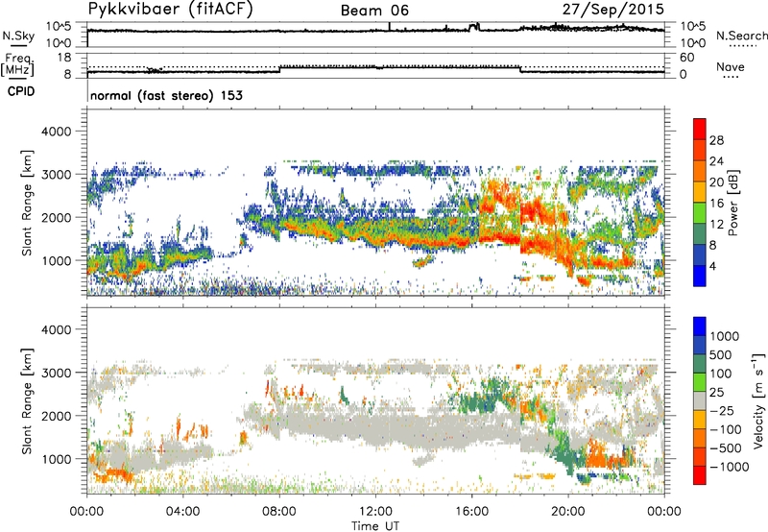Click the text normal (fast stereo) 153
Screen dimensions: 768x532
(x=166, y=95)
